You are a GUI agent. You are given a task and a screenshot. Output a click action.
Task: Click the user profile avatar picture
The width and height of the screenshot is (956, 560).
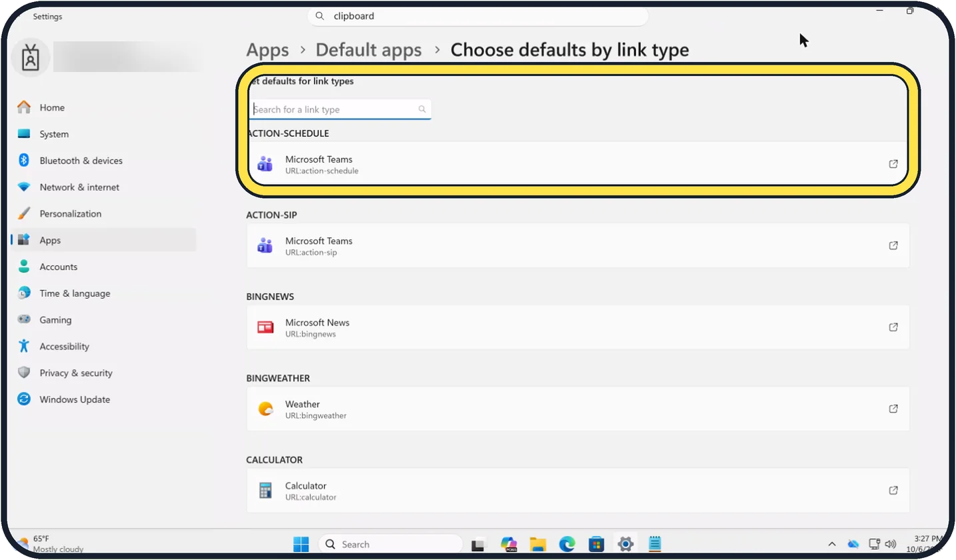(29, 57)
